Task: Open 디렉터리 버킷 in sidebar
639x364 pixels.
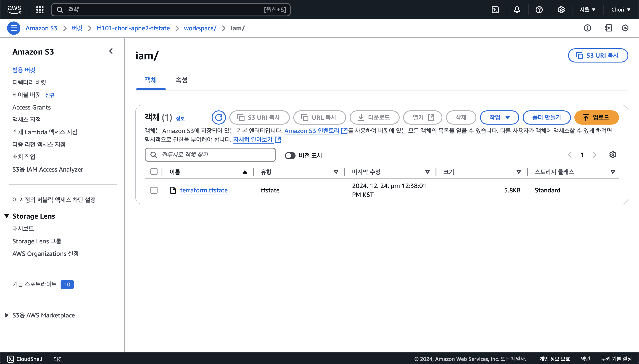Action: click(x=29, y=82)
